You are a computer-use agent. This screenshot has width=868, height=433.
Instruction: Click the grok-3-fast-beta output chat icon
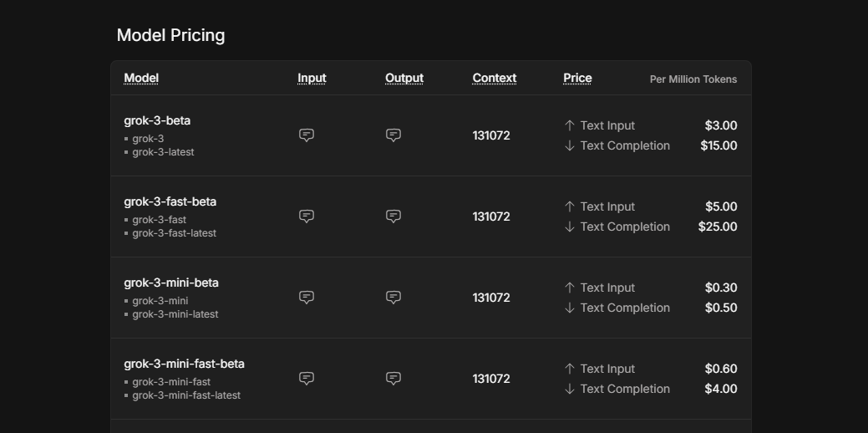point(393,216)
